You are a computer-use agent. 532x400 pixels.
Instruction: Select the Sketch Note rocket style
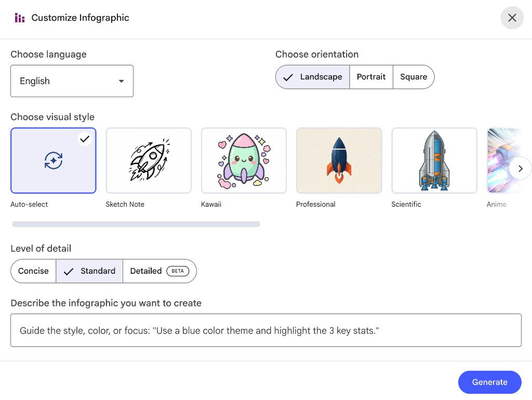[x=149, y=161]
